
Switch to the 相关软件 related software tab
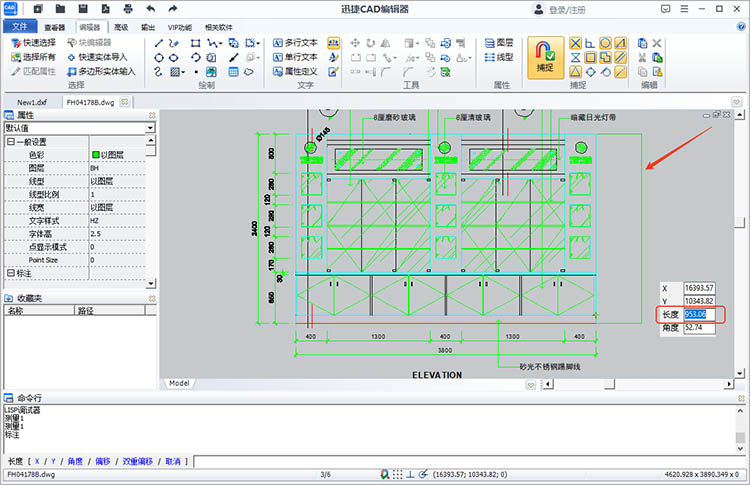coord(219,28)
